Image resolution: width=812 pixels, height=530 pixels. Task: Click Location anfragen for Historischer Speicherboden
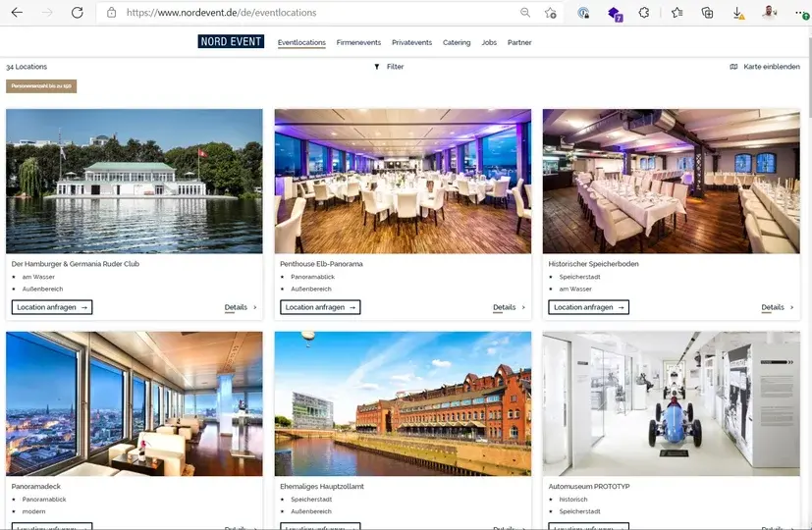pos(589,307)
